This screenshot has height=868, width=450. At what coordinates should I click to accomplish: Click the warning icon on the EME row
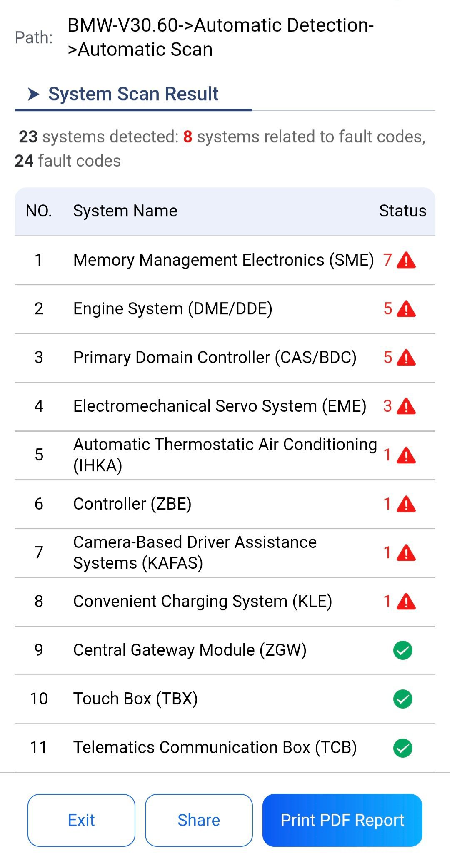406,406
